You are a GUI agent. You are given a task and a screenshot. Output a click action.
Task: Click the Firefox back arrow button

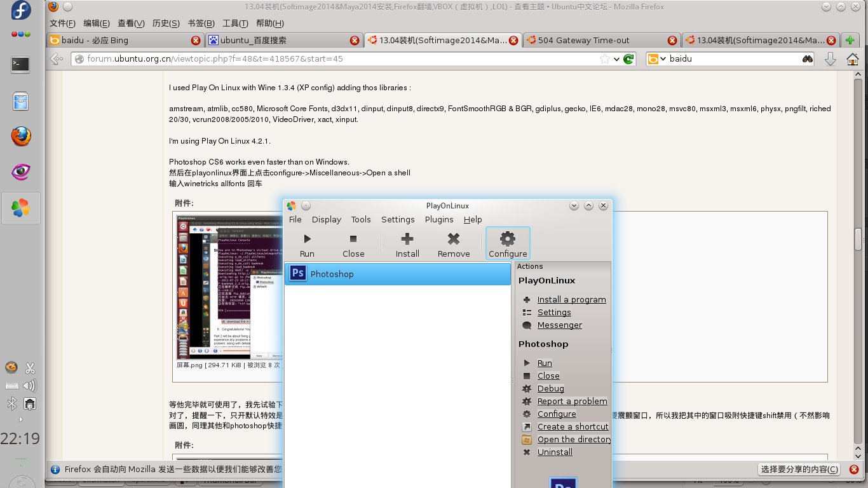pos(57,58)
